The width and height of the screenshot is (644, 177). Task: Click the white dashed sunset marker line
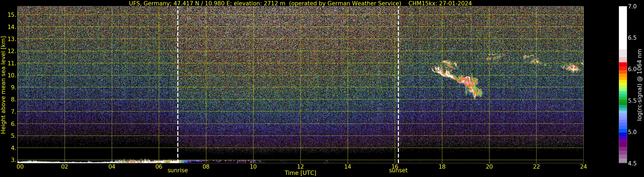tap(398, 85)
